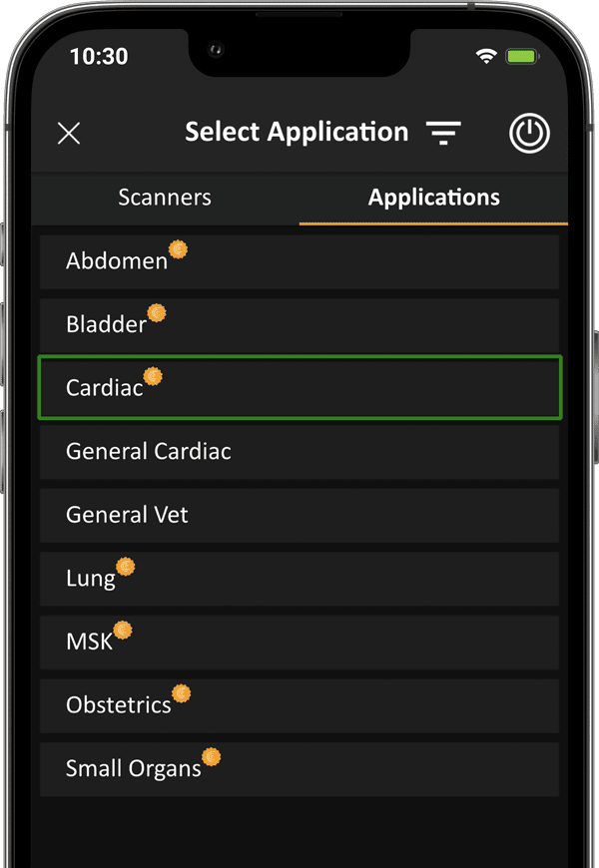The image size is (599, 868).
Task: Select the MSK application row
Action: tap(299, 642)
